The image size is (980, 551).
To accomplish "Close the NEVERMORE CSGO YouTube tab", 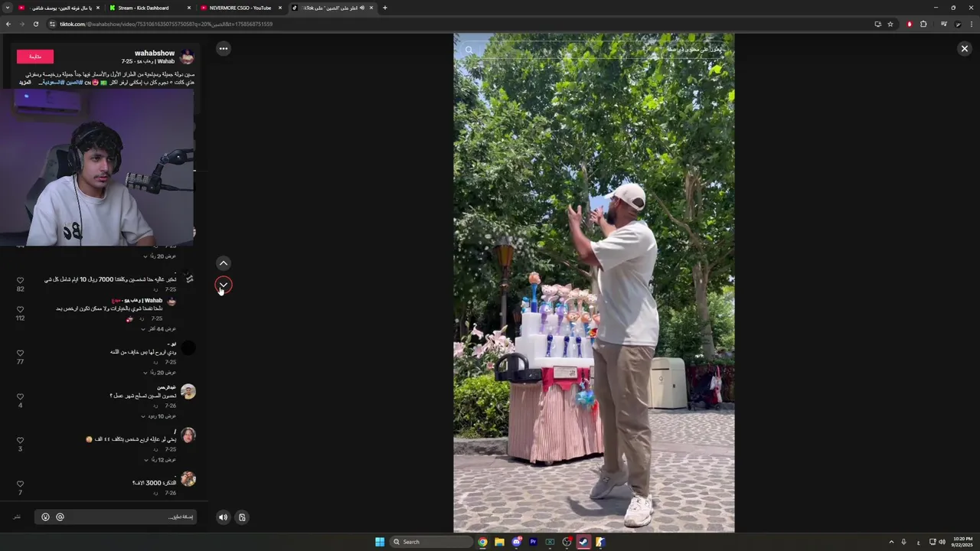I will (x=279, y=8).
